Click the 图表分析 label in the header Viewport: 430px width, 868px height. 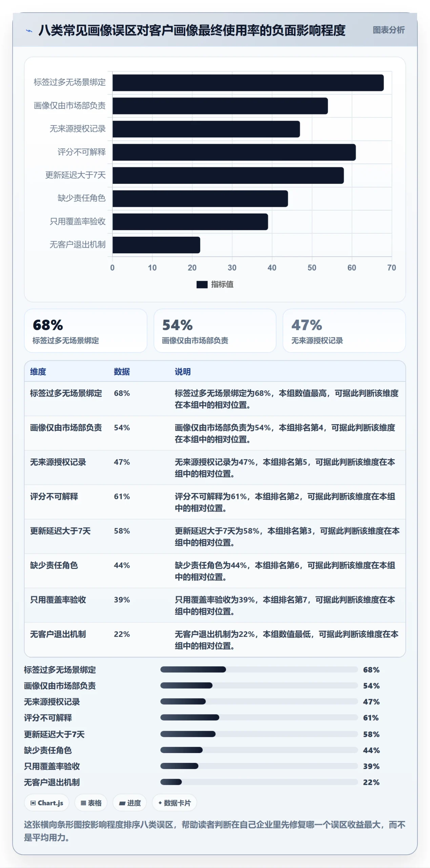[388, 30]
